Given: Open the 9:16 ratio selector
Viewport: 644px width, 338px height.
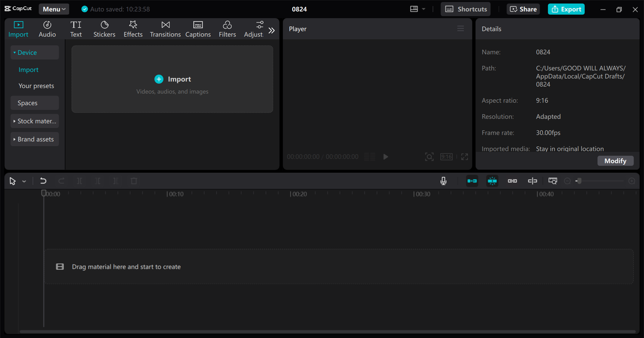Looking at the screenshot, I should (x=446, y=157).
